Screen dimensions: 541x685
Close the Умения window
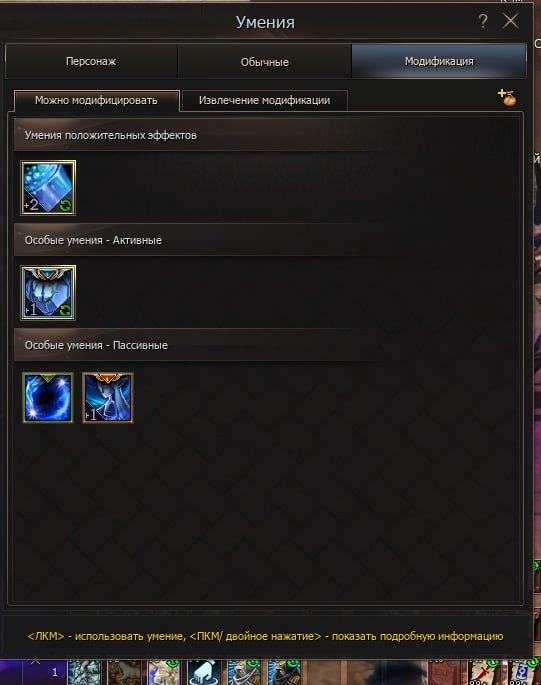(x=510, y=21)
